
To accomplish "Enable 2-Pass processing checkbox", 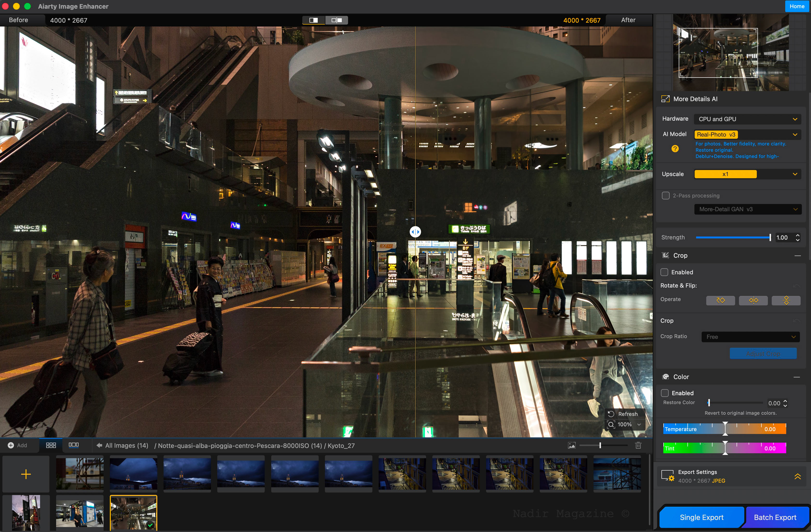I will (665, 196).
